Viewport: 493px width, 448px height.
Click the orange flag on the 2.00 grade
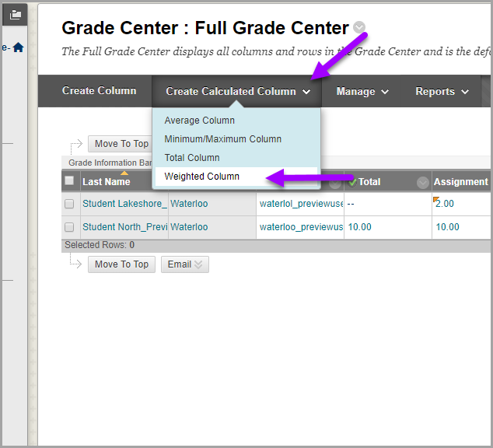coord(435,199)
